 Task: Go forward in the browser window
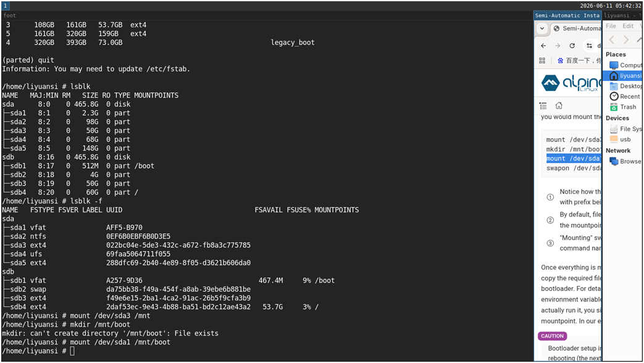(x=558, y=46)
